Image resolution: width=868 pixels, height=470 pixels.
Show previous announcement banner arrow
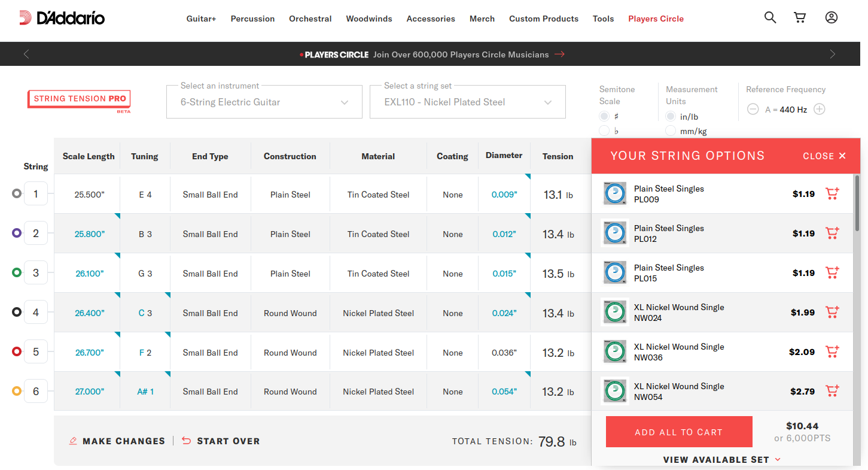tap(26, 54)
